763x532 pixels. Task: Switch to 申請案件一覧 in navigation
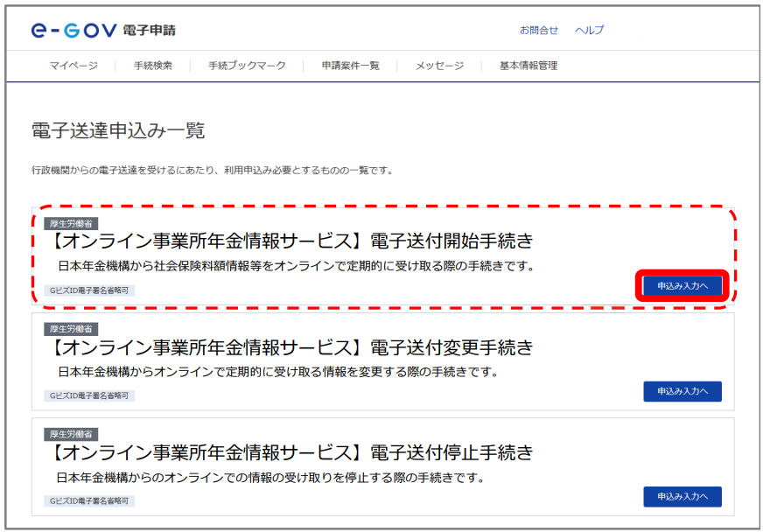pos(350,66)
